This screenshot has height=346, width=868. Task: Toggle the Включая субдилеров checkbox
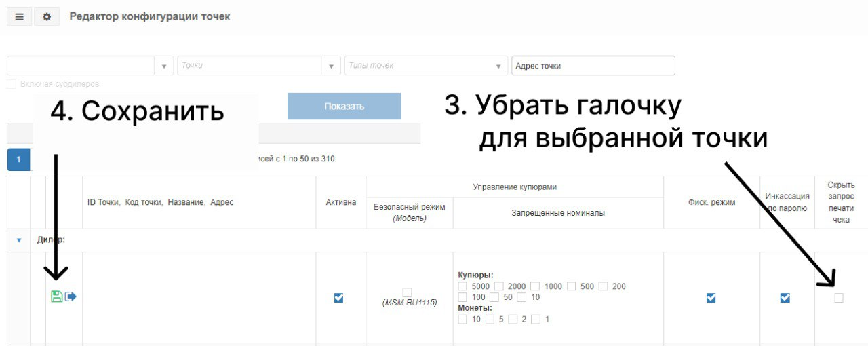click(x=12, y=84)
